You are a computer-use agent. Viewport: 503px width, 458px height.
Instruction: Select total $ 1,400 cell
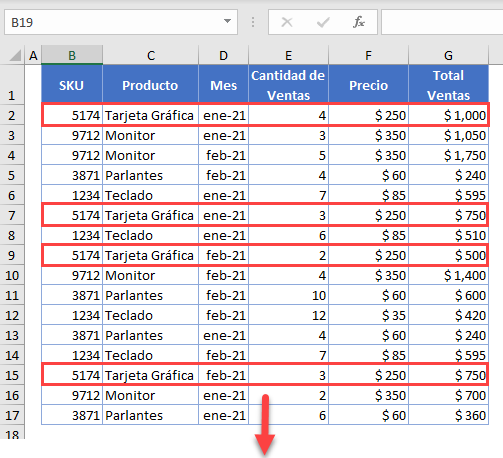(448, 275)
